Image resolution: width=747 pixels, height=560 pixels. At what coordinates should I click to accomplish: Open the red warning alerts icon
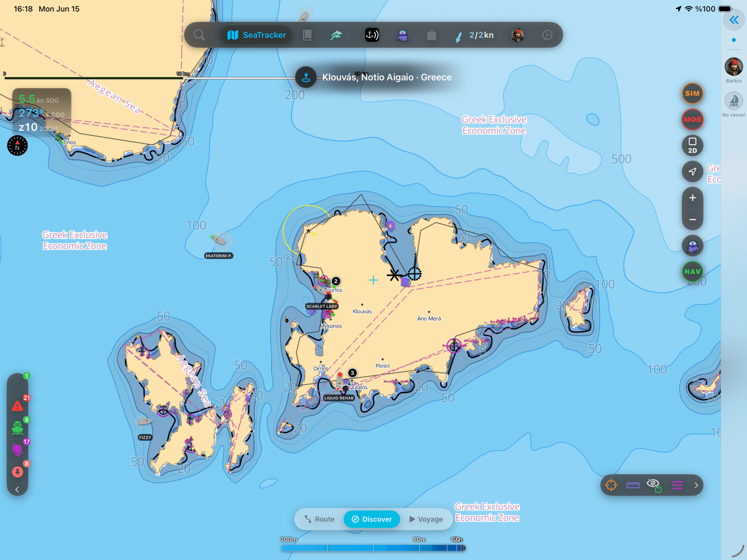(x=17, y=406)
